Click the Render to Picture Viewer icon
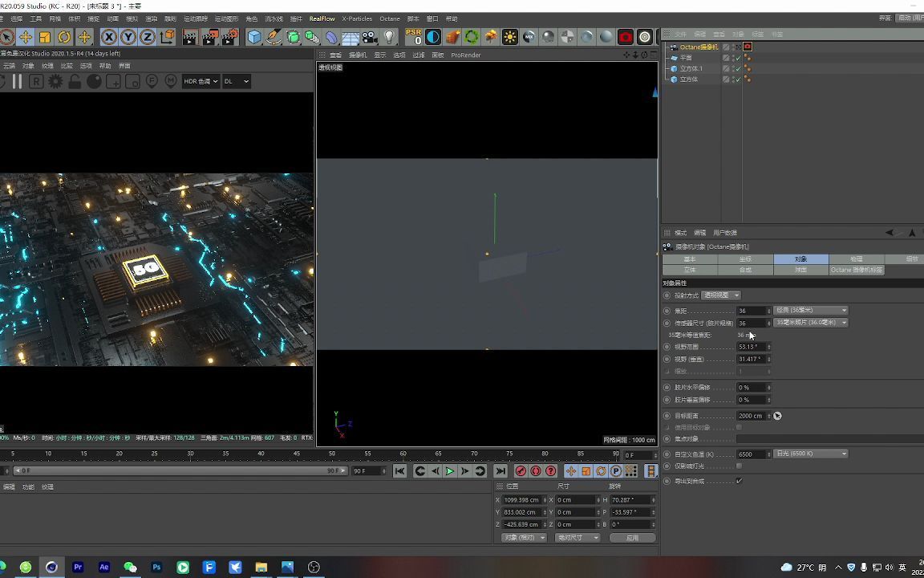This screenshot has width=924, height=578. tap(210, 37)
